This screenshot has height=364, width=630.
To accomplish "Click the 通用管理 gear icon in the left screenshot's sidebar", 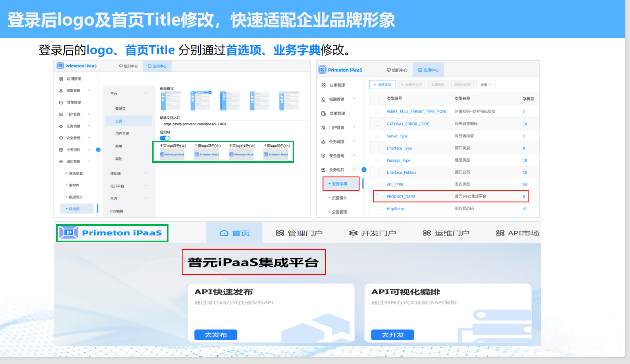I will click(x=61, y=162).
